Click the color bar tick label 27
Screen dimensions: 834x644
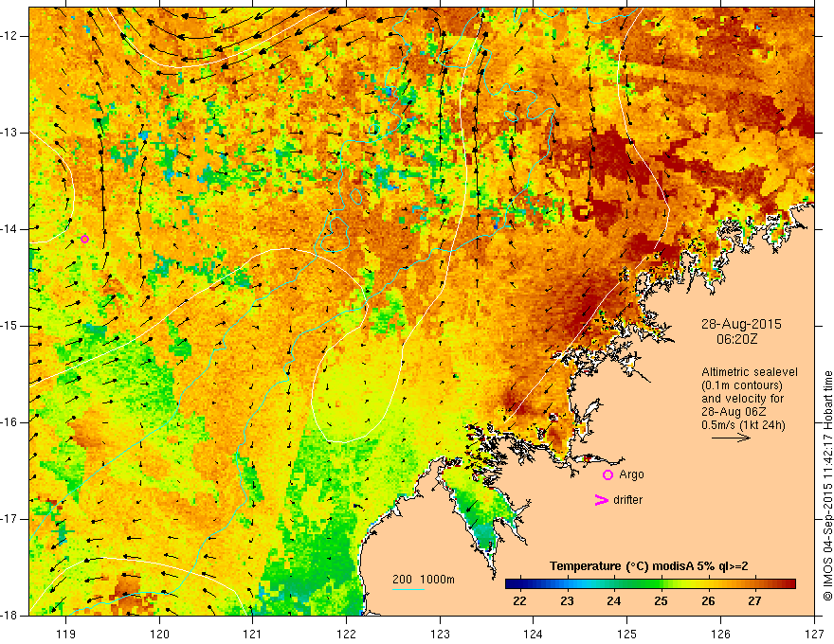point(754,601)
